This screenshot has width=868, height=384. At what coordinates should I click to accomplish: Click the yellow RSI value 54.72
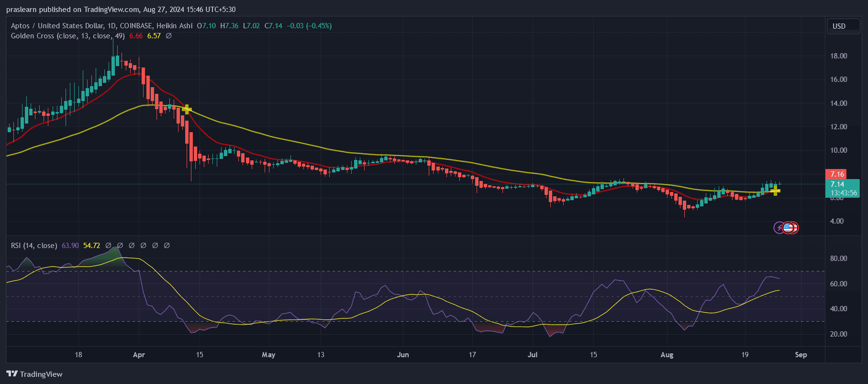pos(92,246)
